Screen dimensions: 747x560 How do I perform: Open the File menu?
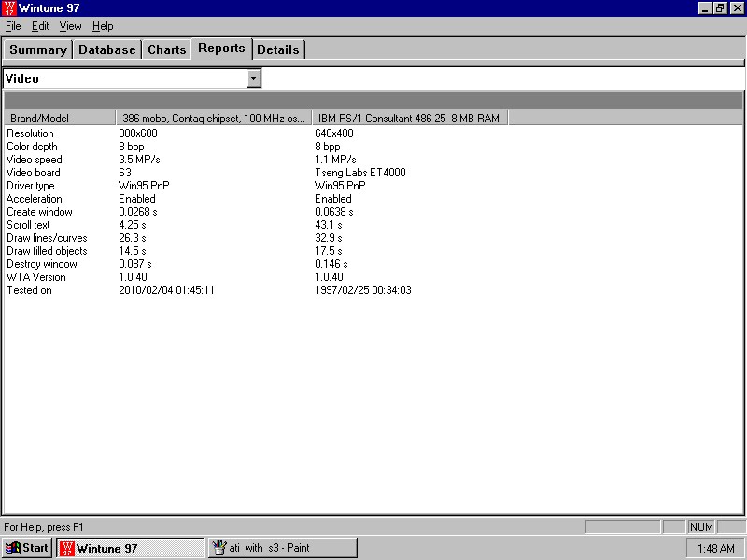tap(13, 26)
